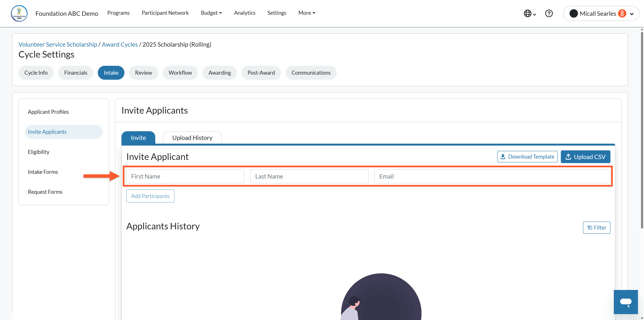Open the Workflow tab
Image resolution: width=644 pixels, height=320 pixels.
click(180, 73)
